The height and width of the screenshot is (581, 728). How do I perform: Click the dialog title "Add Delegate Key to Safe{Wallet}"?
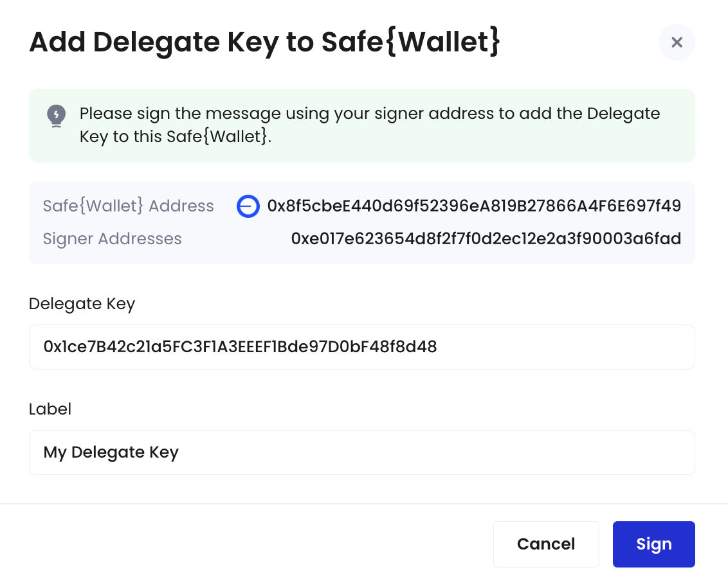point(265,42)
